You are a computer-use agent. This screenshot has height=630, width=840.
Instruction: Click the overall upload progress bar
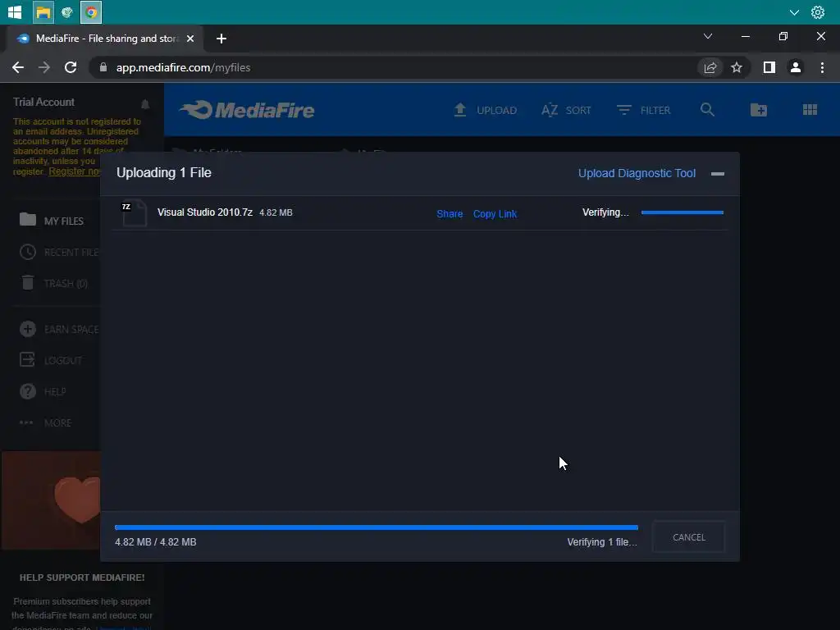(x=376, y=527)
